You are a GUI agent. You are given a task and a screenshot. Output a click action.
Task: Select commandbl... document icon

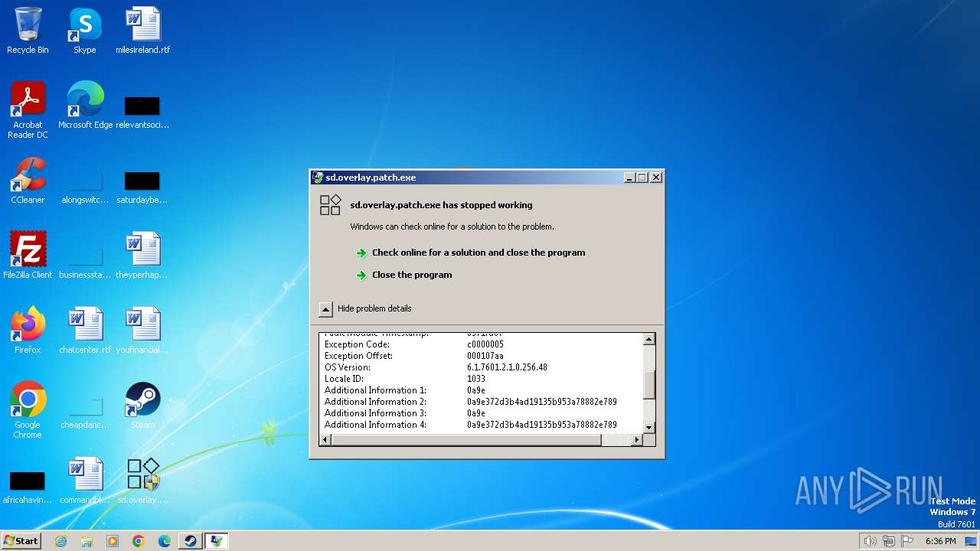(x=85, y=481)
